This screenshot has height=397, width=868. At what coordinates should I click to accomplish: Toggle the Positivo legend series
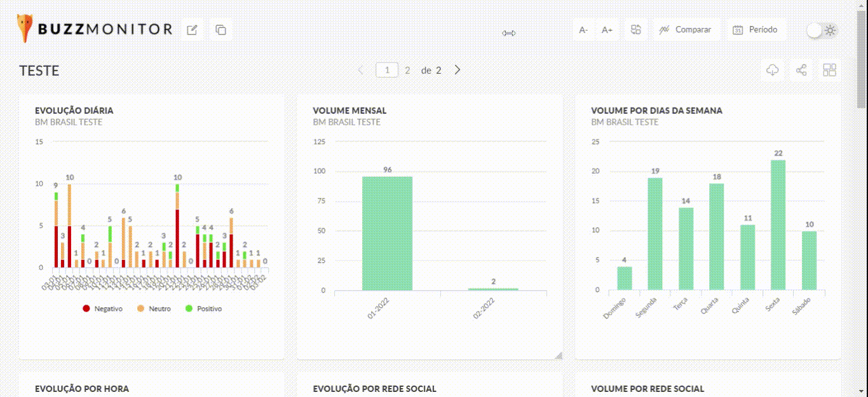point(203,309)
